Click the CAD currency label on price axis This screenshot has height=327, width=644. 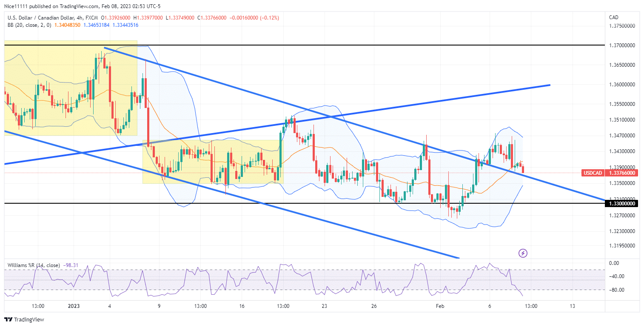click(x=614, y=17)
